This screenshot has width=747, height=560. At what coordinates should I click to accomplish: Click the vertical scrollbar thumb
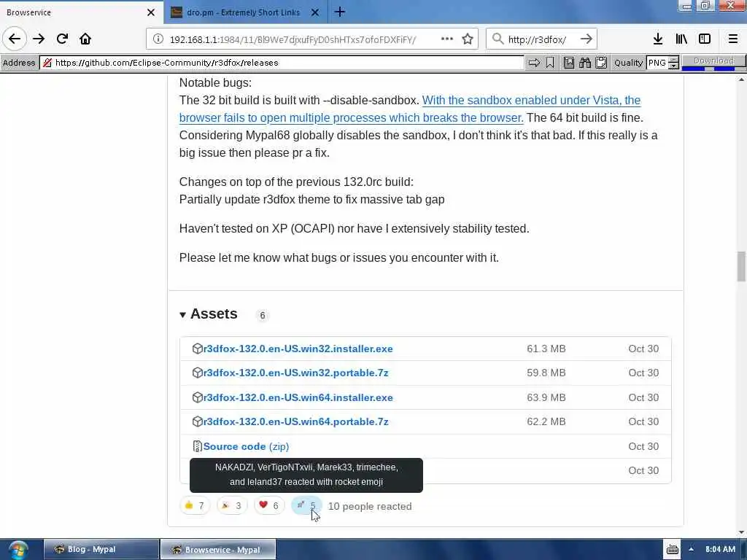pyautogui.click(x=741, y=267)
